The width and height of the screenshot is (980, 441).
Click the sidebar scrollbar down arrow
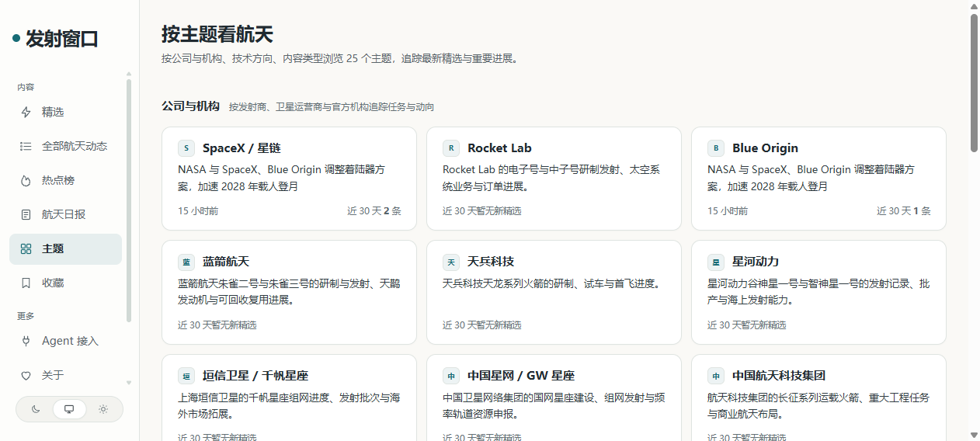[x=129, y=383]
